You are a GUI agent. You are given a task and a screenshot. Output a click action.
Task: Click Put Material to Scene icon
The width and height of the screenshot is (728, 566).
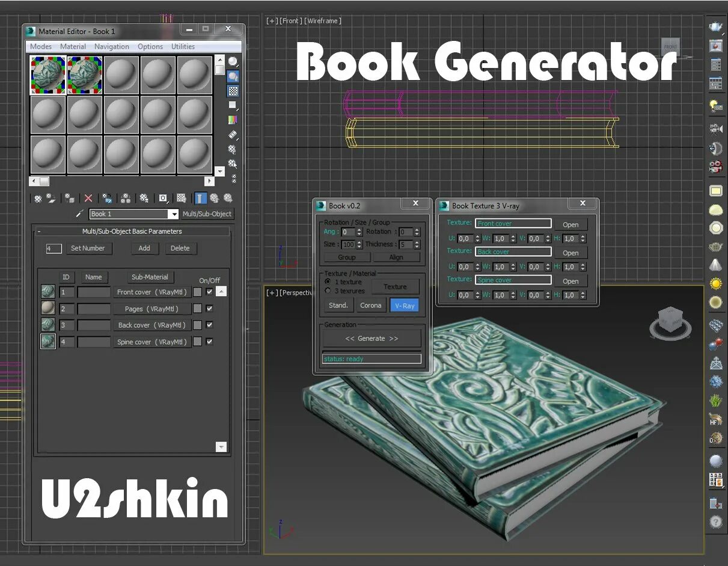[52, 197]
